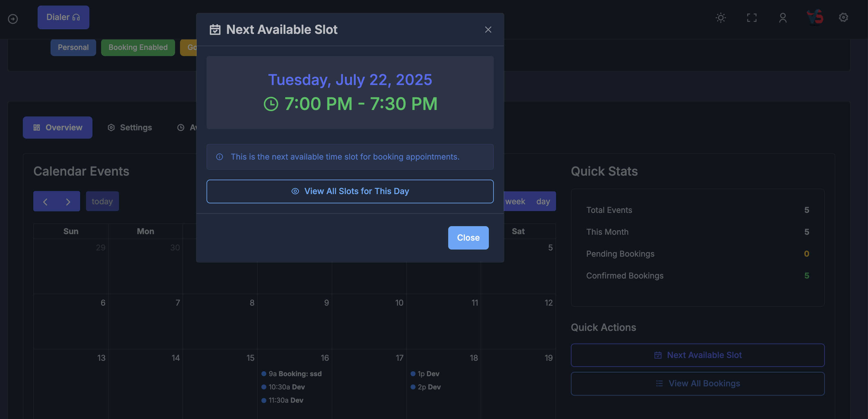Click the Sat column header
The image size is (868, 419).
[x=518, y=231]
